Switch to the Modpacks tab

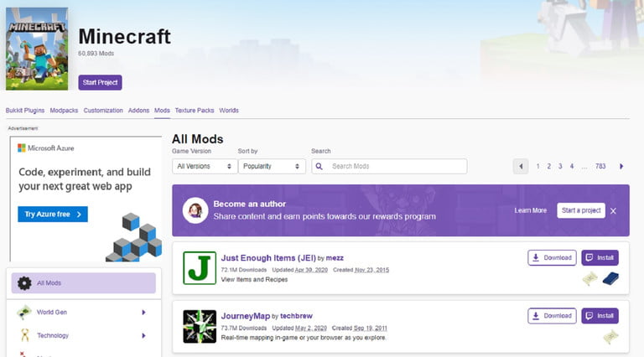pos(64,111)
